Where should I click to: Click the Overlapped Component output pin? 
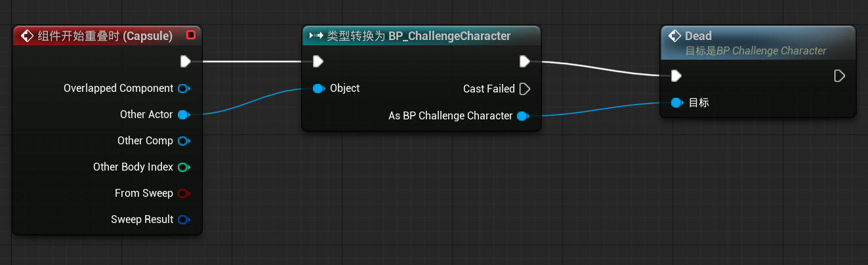tap(184, 88)
